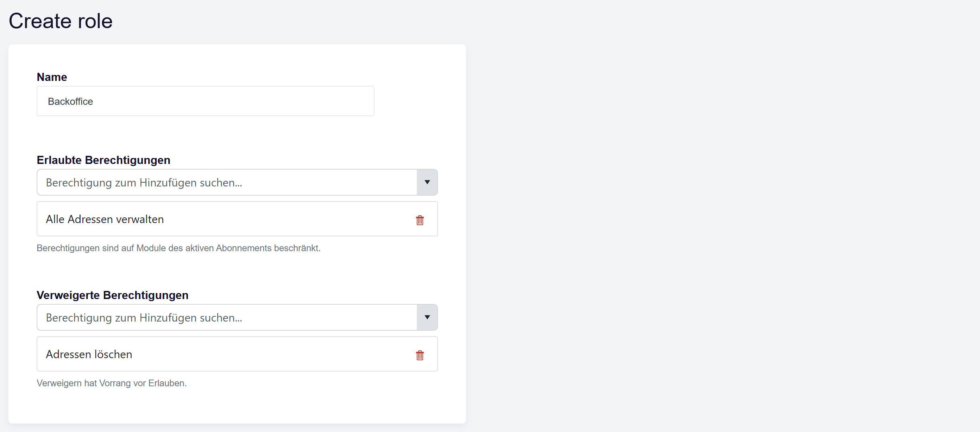Click the denied permissions search box
Image resolution: width=980 pixels, height=432 pixels.
point(227,317)
